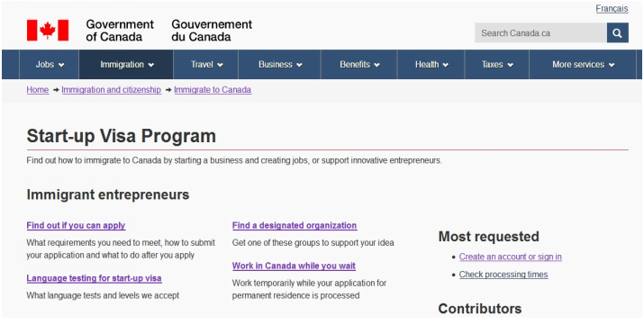The height and width of the screenshot is (325, 644).
Task: Open Find out if you can apply
Action: (76, 226)
